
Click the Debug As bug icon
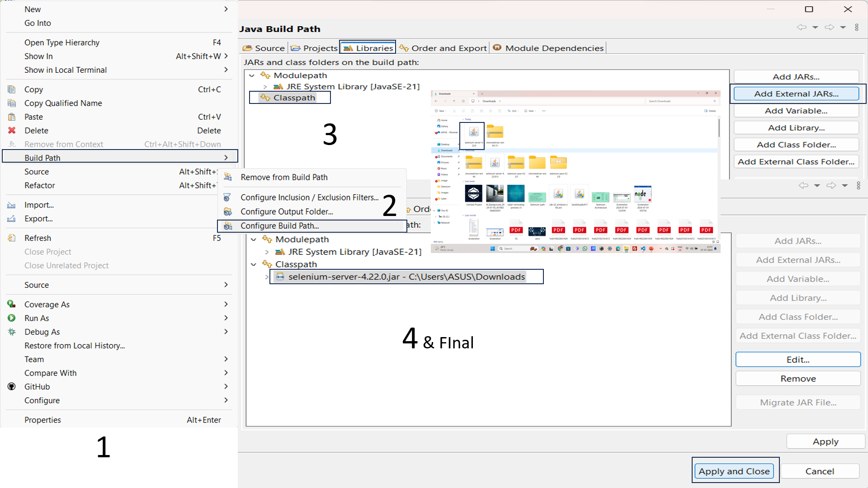click(x=12, y=332)
